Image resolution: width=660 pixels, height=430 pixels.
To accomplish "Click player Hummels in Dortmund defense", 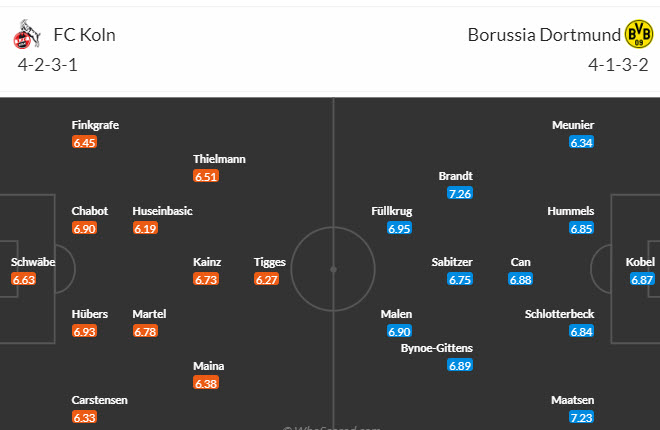I will (571, 211).
